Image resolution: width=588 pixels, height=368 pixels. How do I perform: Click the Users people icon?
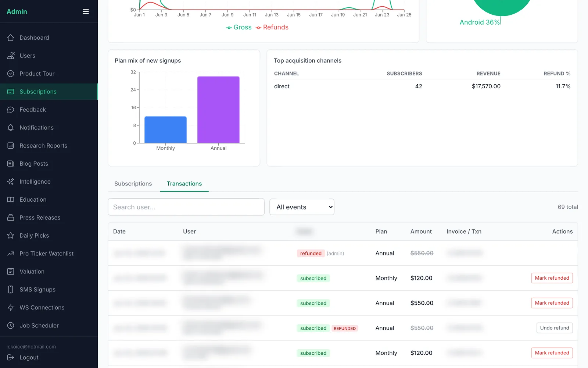coord(11,56)
